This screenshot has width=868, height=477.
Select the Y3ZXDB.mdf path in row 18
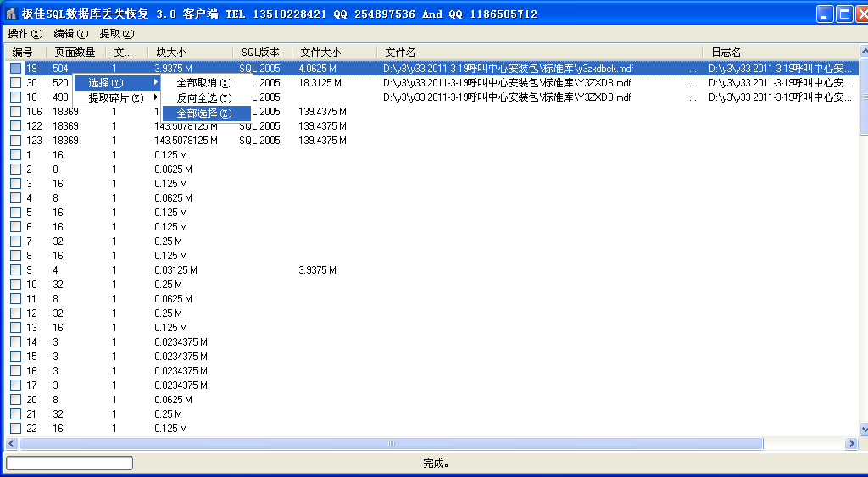coord(507,97)
